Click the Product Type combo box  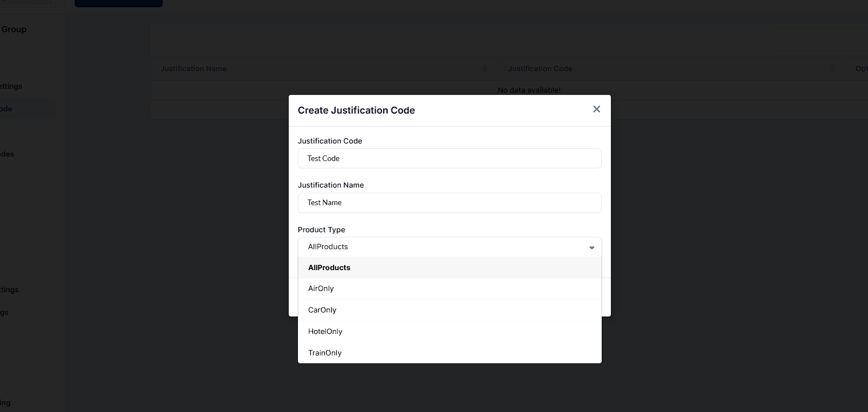449,247
